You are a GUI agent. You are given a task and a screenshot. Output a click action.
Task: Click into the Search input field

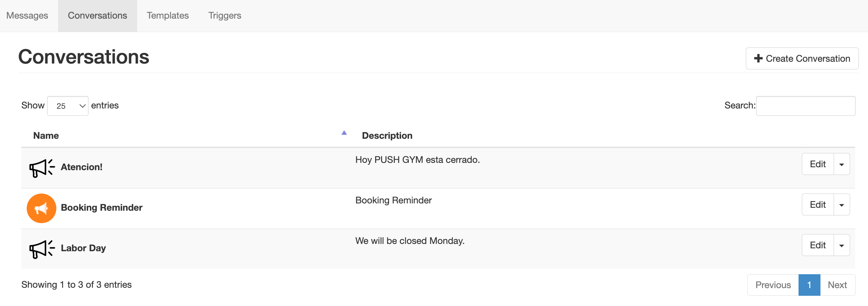point(805,106)
